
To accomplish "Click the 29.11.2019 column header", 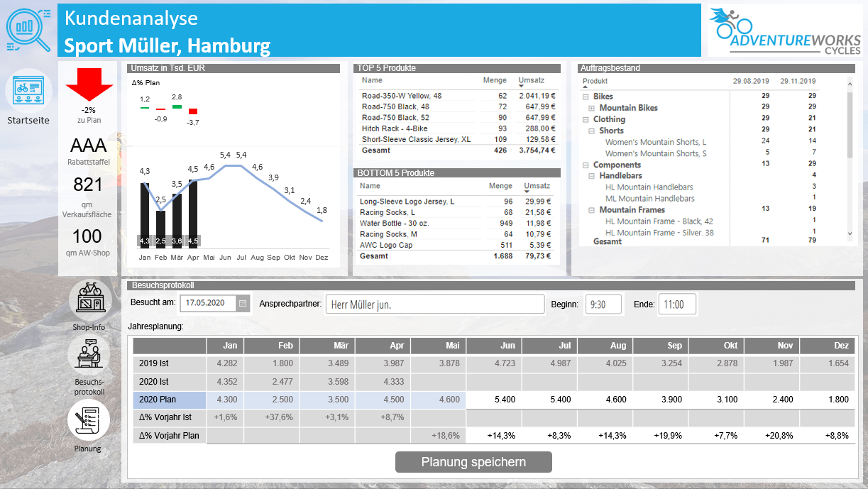I will pos(798,82).
